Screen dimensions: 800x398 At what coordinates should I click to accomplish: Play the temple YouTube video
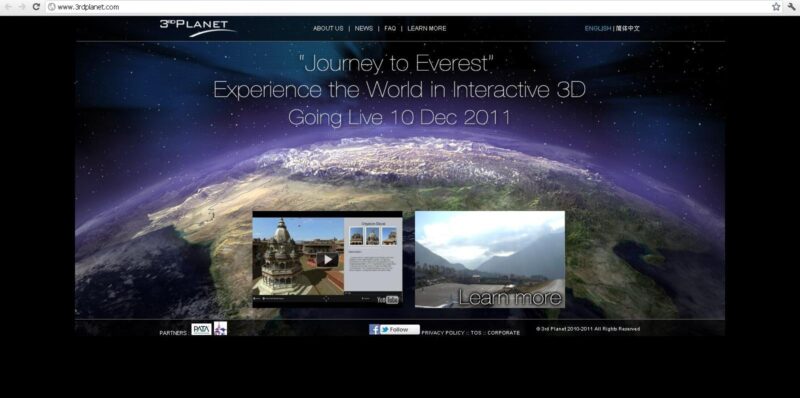pyautogui.click(x=328, y=260)
